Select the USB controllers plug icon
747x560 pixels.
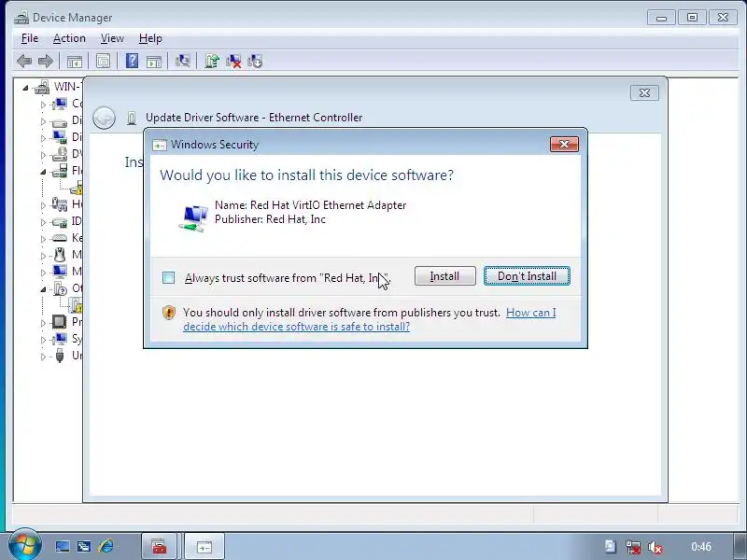[60, 356]
